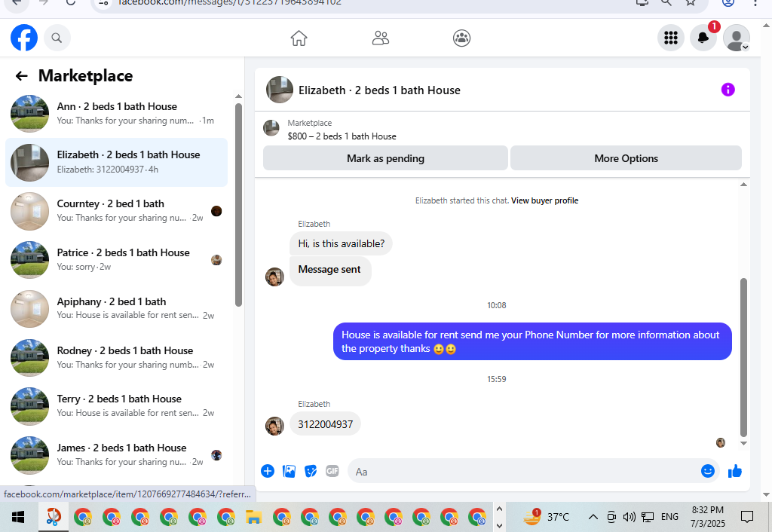The width and height of the screenshot is (772, 532).
Task: Choose a sticker icon
Action: tap(311, 471)
